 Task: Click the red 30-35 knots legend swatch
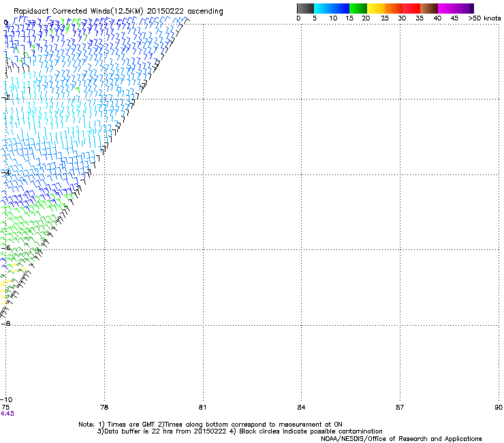pyautogui.click(x=411, y=8)
